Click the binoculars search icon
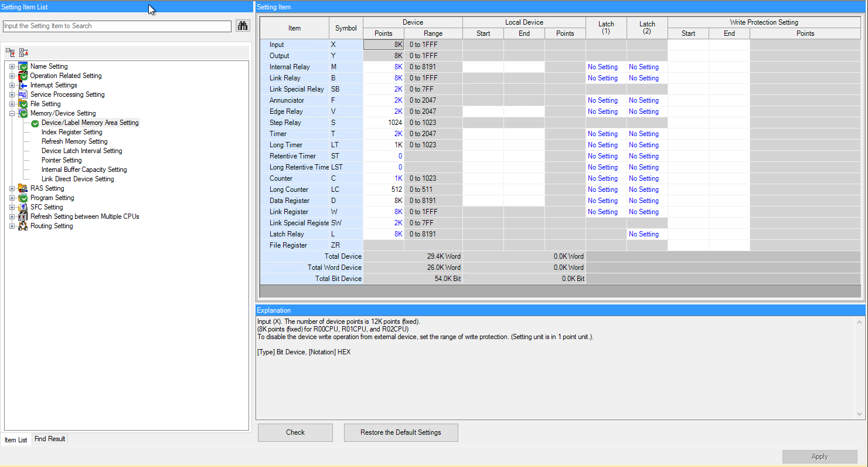Image resolution: width=868 pixels, height=467 pixels. point(243,26)
